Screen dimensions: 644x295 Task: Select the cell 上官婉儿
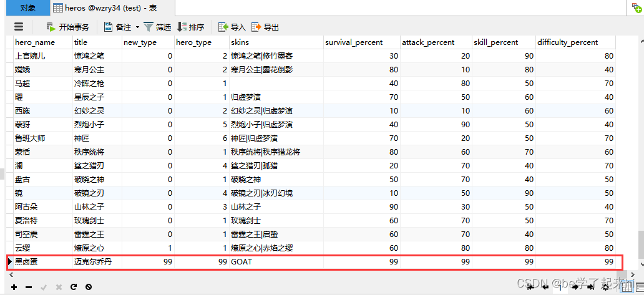[42, 56]
